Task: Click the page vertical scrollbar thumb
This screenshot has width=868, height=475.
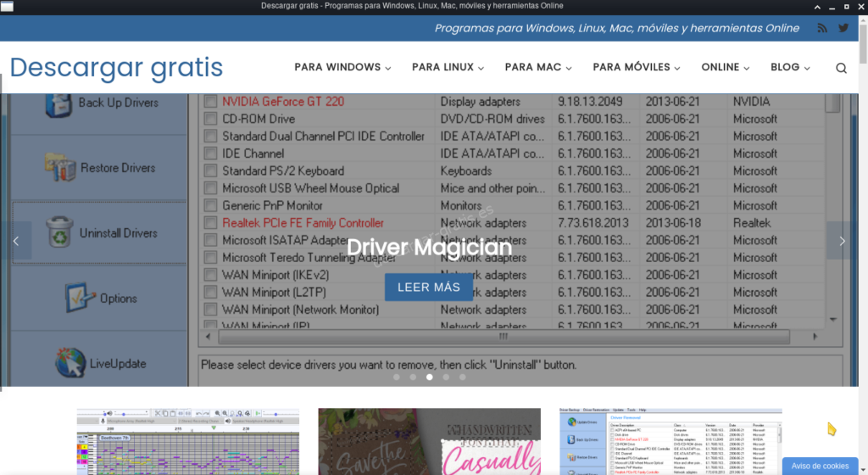Action: (863, 42)
